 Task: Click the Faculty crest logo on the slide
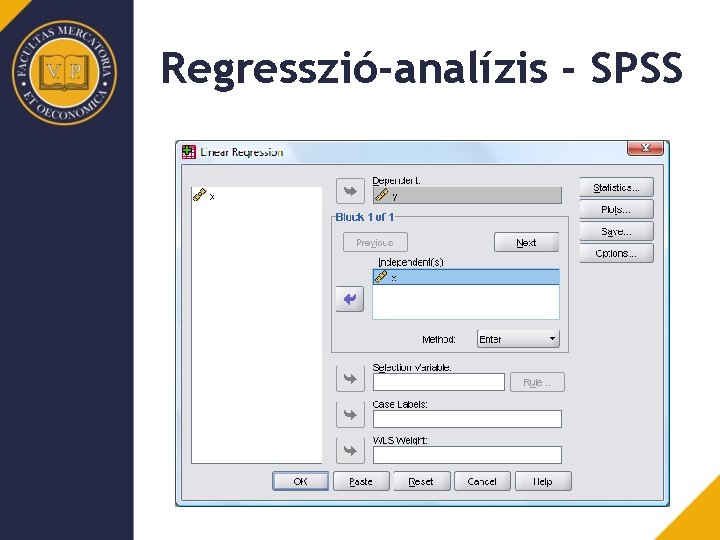click(x=64, y=73)
